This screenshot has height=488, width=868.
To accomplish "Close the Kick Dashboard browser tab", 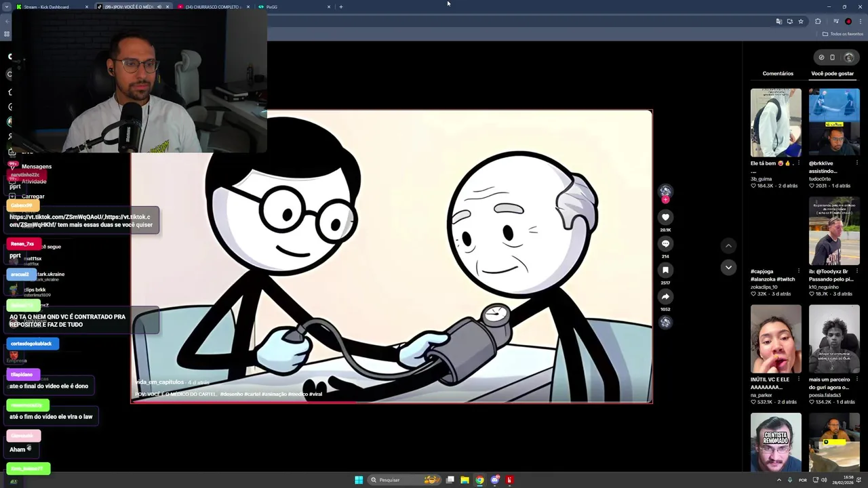I will (87, 7).
